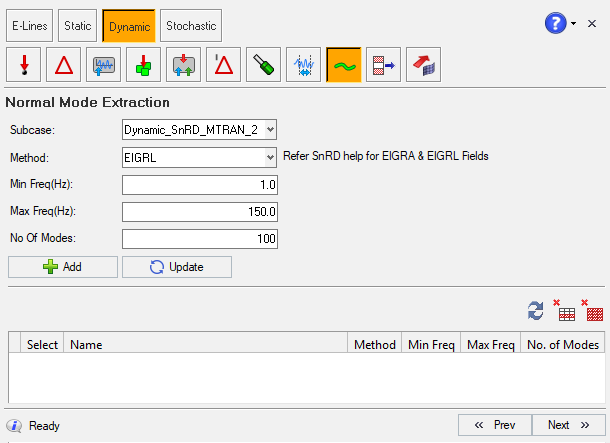This screenshot has height=443, width=610.
Task: Select the highlighted green wave mode icon
Action: 344,65
